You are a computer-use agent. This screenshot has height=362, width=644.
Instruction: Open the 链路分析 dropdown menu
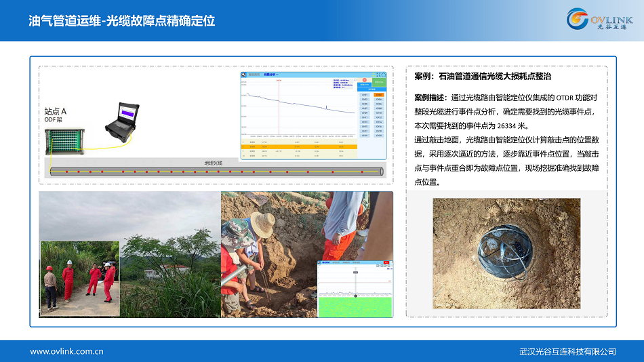tap(271, 75)
